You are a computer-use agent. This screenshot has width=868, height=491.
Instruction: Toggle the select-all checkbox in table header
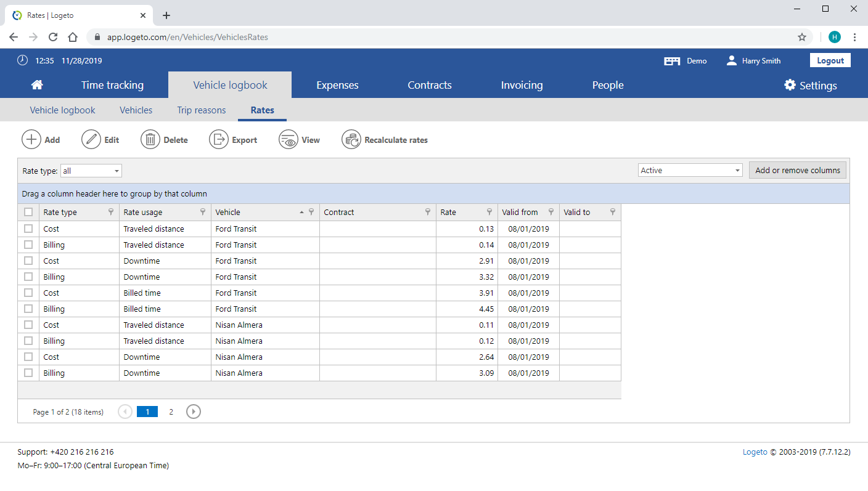(x=28, y=212)
